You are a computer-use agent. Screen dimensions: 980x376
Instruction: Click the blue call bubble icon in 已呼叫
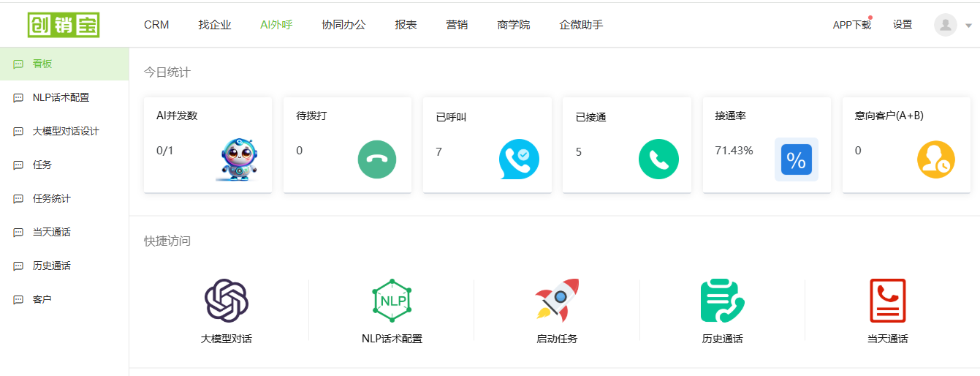coord(519,159)
